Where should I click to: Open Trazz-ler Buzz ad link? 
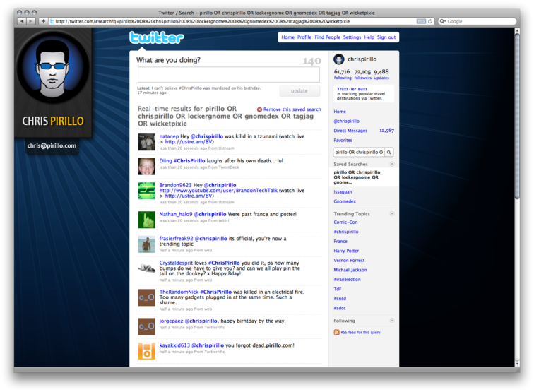352,89
